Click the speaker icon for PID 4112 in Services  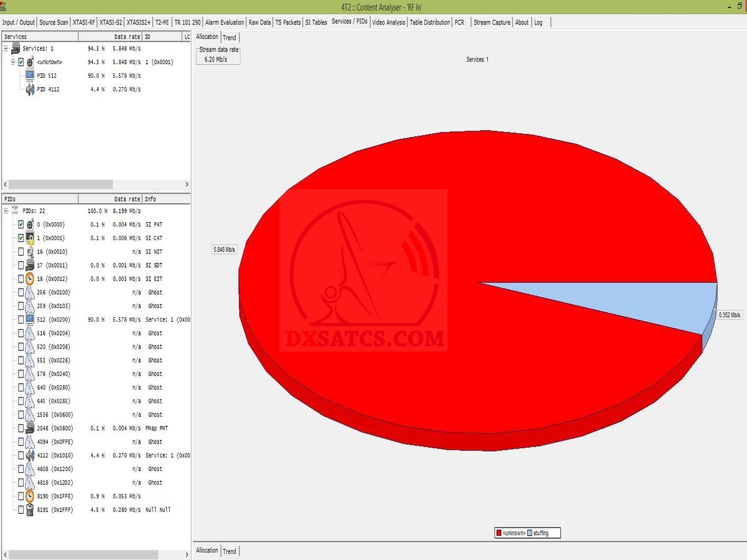[29, 90]
